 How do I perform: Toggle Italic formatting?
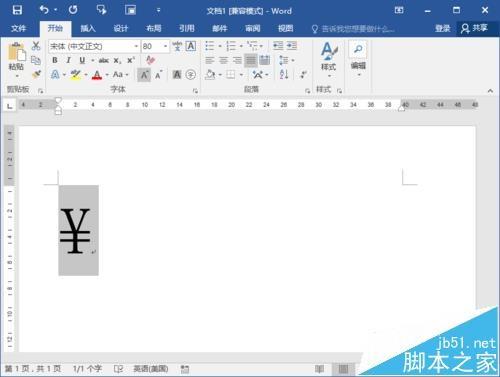pyautogui.click(x=68, y=60)
